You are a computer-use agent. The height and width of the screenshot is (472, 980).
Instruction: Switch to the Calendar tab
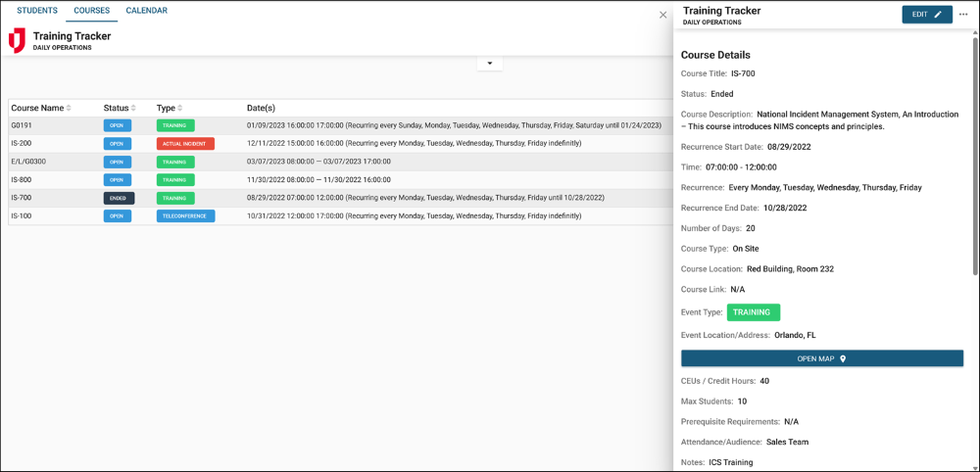[146, 11]
